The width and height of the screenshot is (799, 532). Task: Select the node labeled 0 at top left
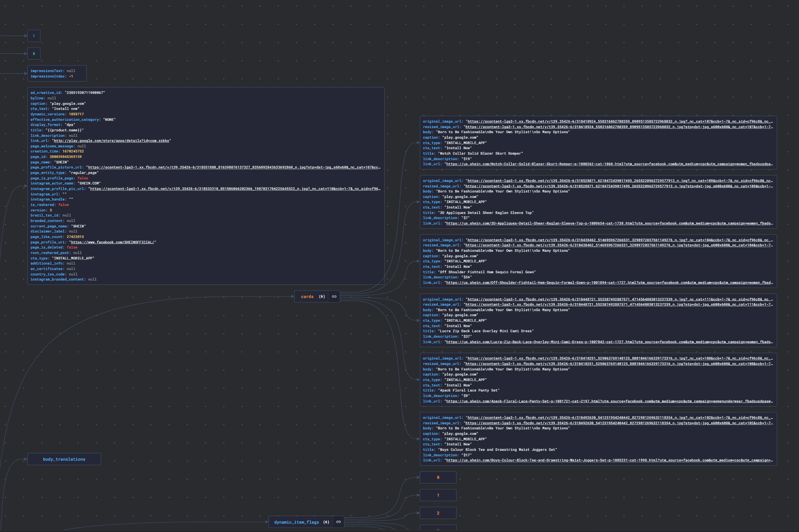[33, 53]
